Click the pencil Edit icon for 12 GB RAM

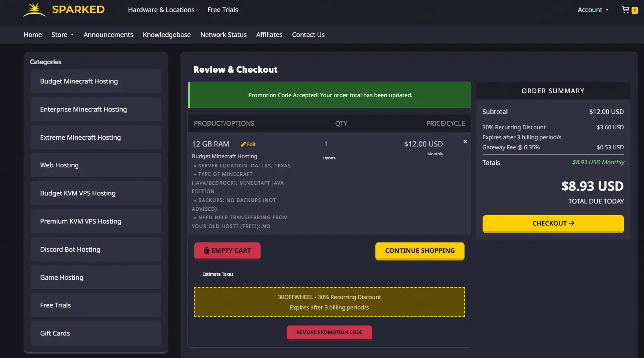coord(248,144)
